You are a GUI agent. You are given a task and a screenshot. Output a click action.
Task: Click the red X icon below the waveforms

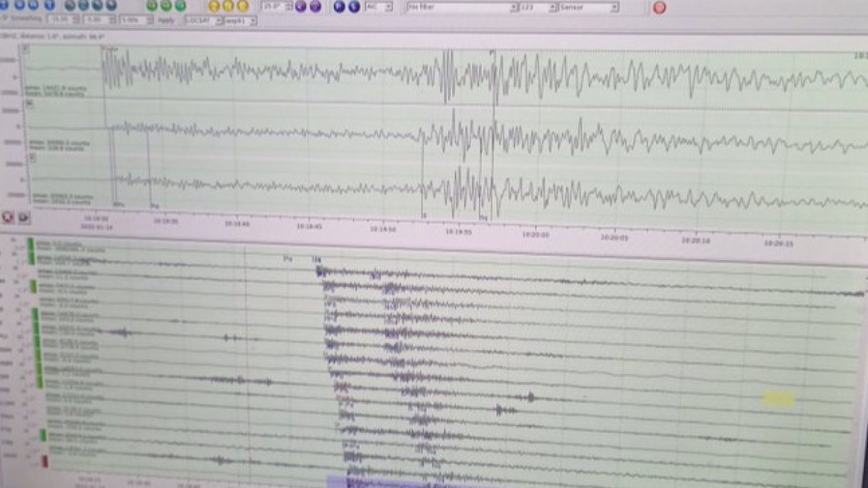point(8,217)
